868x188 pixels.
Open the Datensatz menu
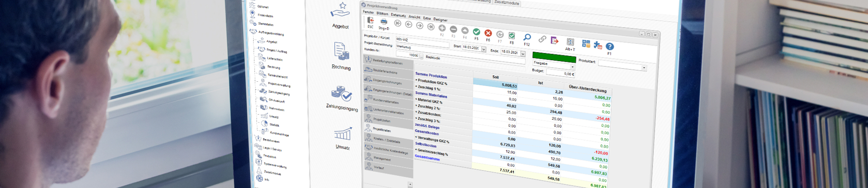398,15
